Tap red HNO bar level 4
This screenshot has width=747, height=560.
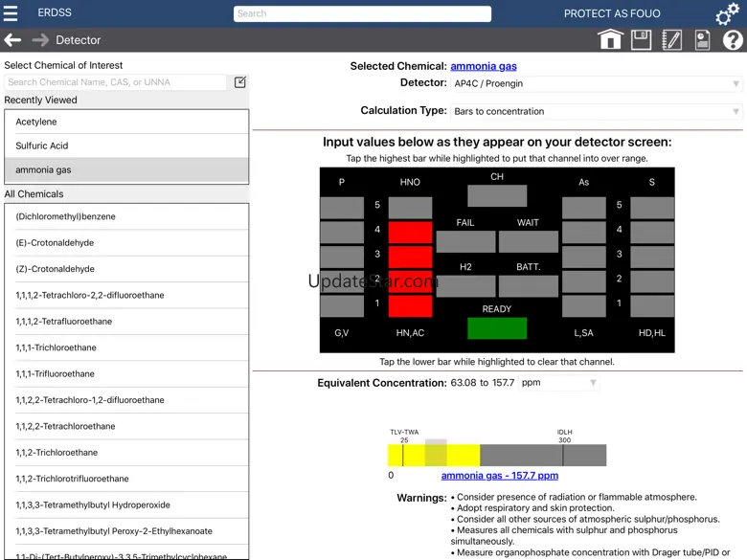click(410, 233)
